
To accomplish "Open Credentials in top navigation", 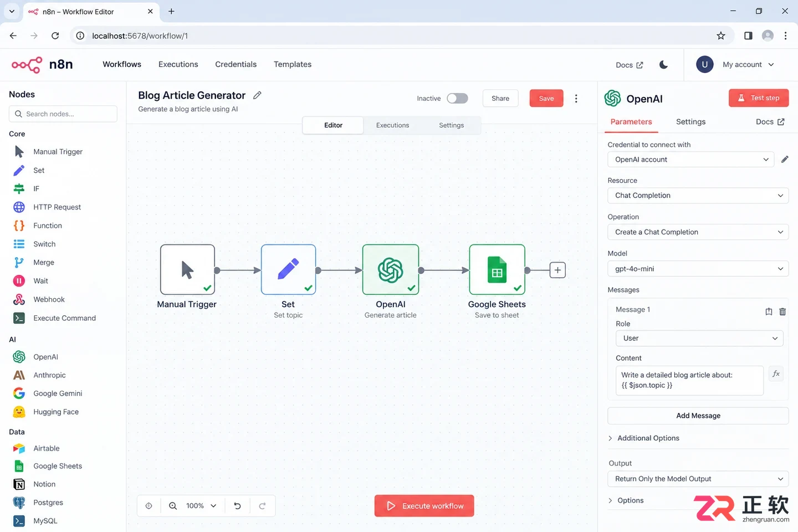I will pyautogui.click(x=236, y=64).
